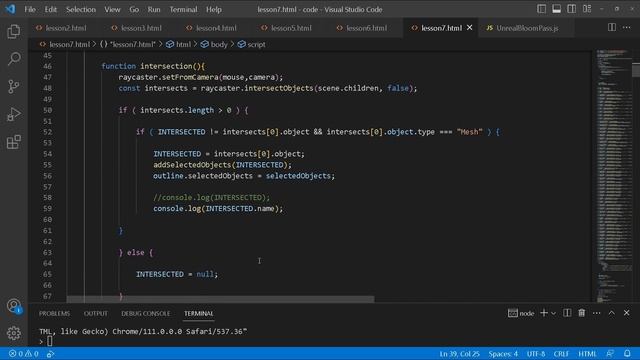Select the Terminal panel tab
This screenshot has height=360, width=640.
[198, 313]
